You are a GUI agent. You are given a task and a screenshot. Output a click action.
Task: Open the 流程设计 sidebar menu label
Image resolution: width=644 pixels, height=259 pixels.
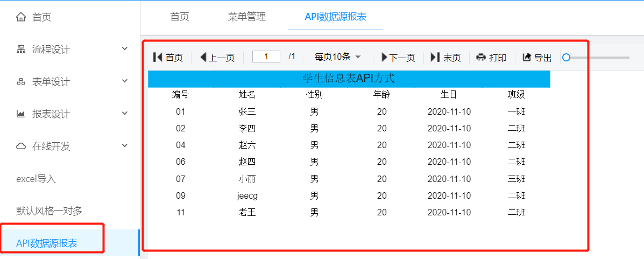click(51, 50)
